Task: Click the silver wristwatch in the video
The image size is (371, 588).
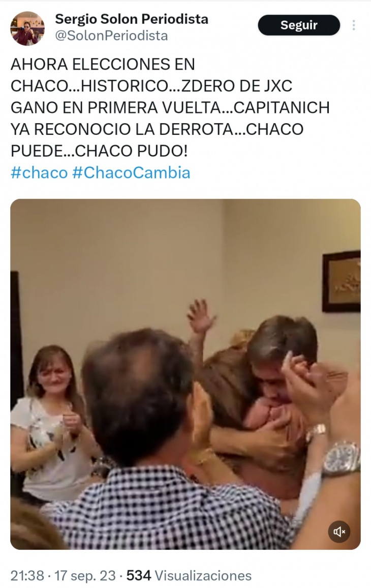Action: 342,459
